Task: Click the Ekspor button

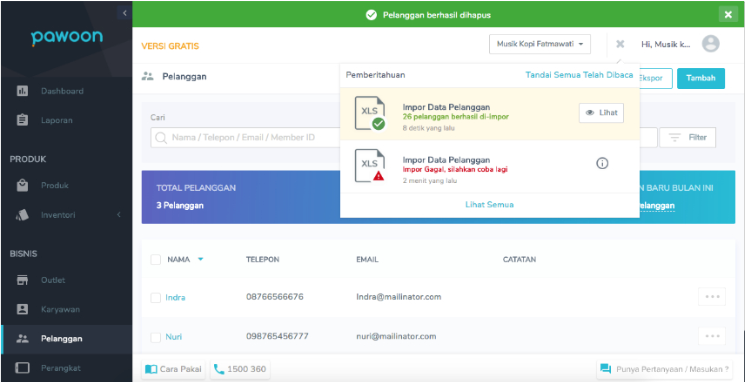Action: pos(656,78)
